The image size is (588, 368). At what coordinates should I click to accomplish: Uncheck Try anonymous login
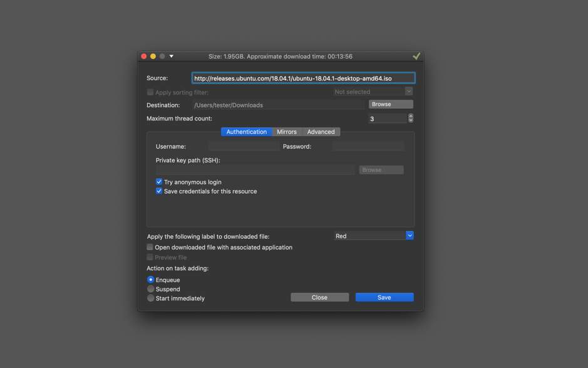158,181
